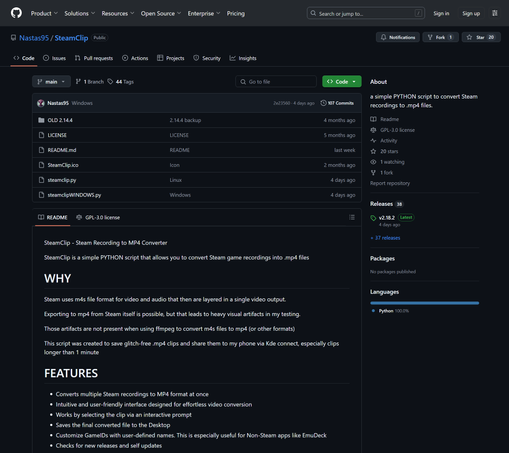Open the SteamClip.ico file

click(x=63, y=165)
